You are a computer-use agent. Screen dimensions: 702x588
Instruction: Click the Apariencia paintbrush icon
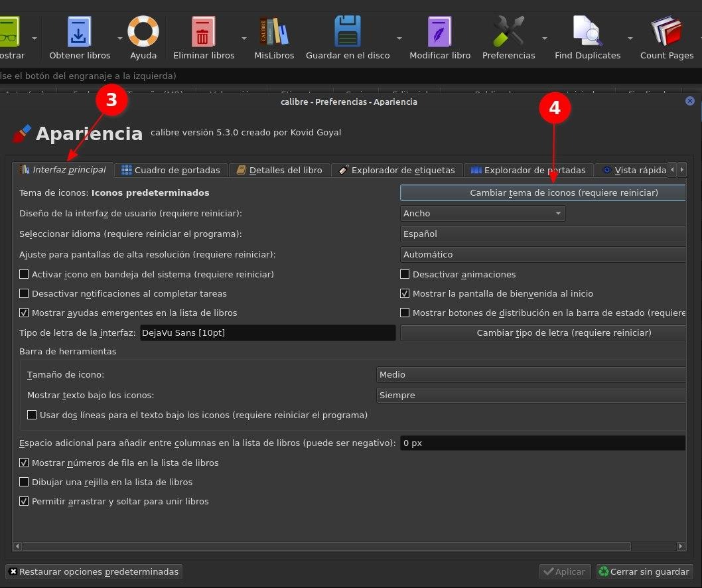[x=21, y=133]
